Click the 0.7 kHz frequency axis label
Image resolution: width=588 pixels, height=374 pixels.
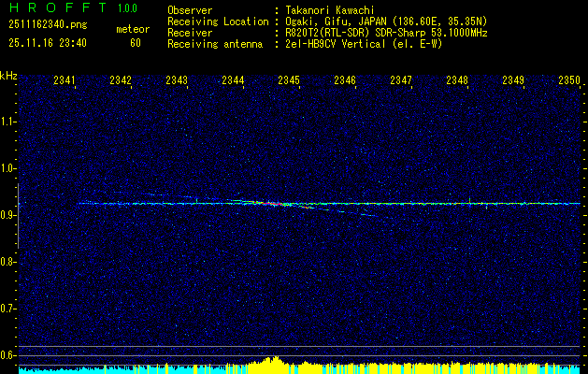[8, 309]
